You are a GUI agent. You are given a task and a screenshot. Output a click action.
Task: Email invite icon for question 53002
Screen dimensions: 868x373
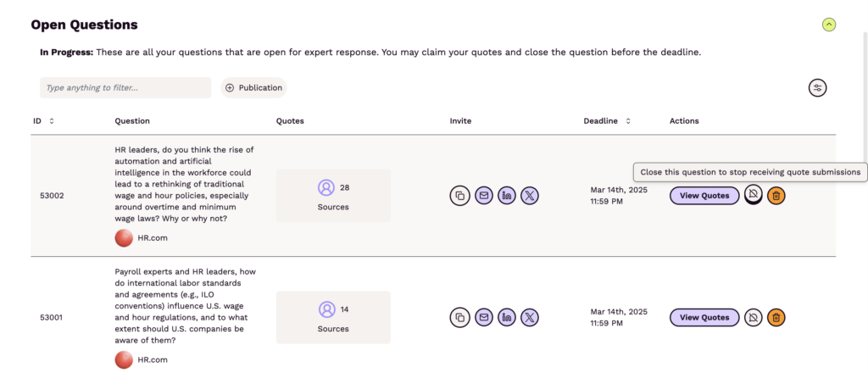pos(484,195)
